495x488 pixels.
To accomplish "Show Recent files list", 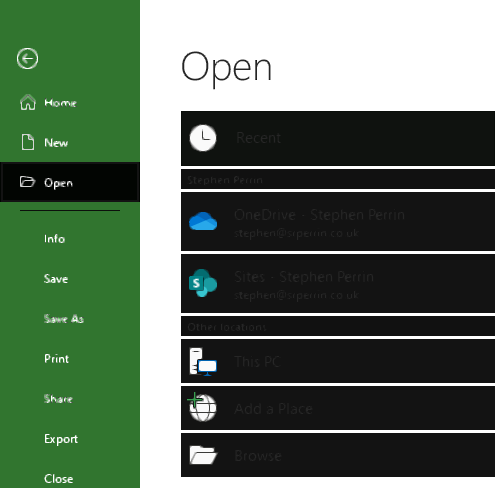I will (338, 138).
